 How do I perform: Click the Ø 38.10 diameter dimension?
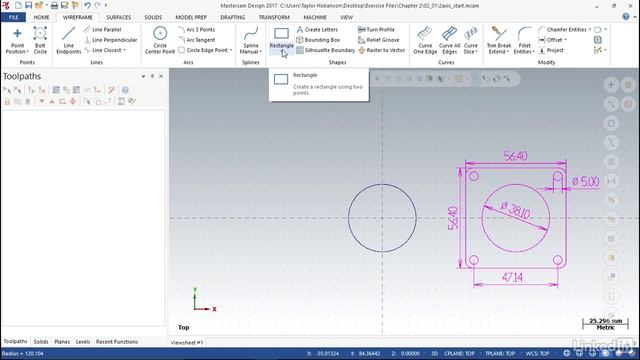tap(515, 211)
